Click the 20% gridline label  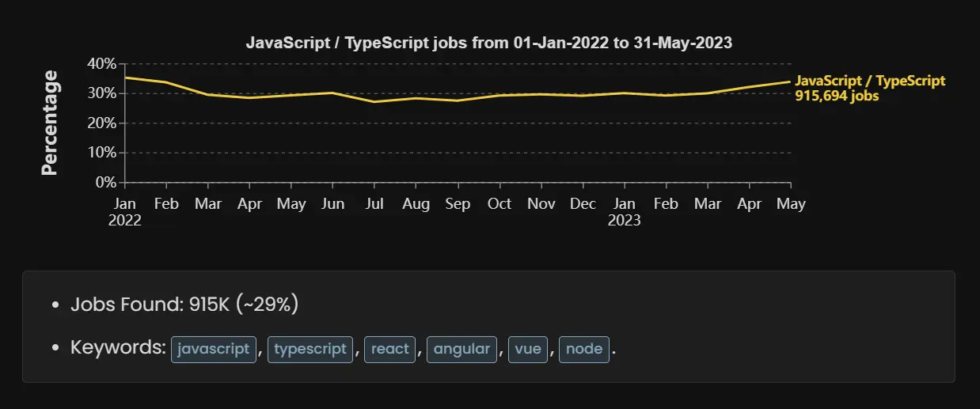click(x=101, y=123)
